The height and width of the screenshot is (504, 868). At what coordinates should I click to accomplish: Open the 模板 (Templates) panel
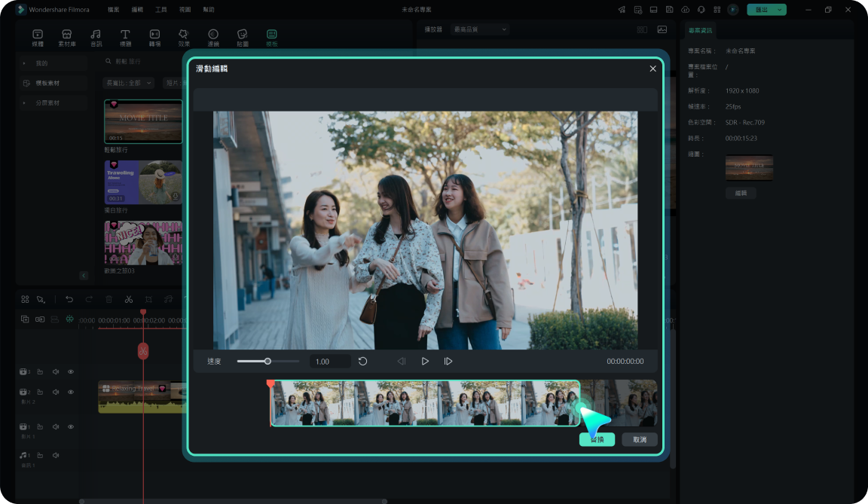click(x=272, y=37)
